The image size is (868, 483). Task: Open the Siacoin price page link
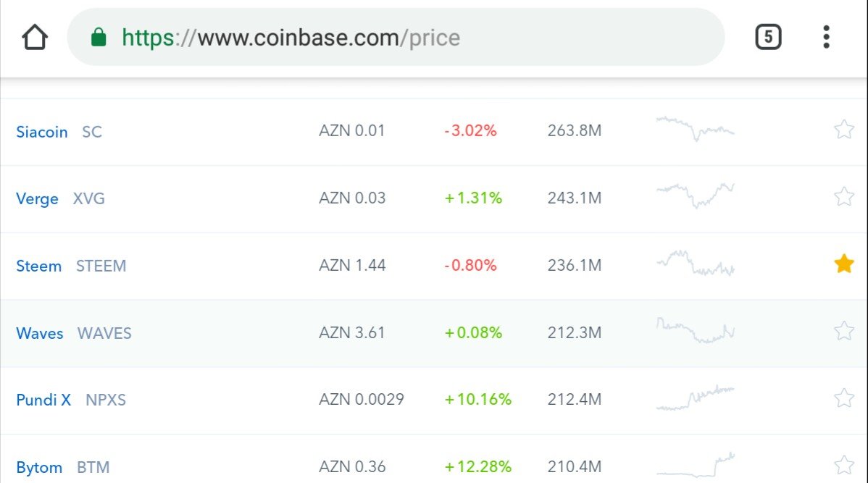pos(41,132)
